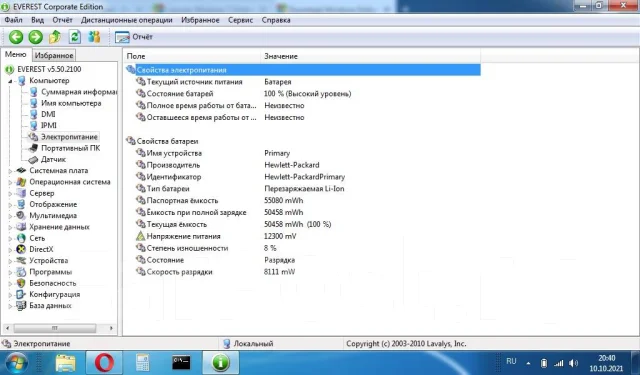This screenshot has width=640, height=375.
Task: Click the green Back arrow toolbar icon
Action: (x=16, y=37)
